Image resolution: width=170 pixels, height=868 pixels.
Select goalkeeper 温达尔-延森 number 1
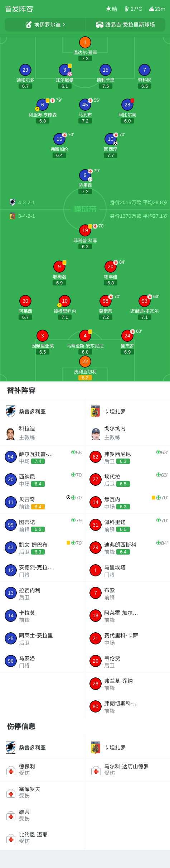pyautogui.click(x=85, y=42)
